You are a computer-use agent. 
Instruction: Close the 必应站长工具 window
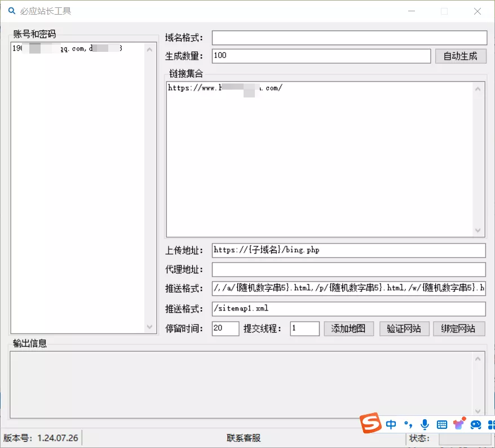[478, 11]
